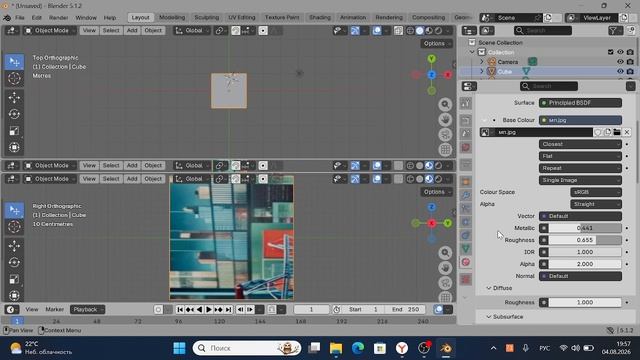Viewport: 640px width, 360px height.
Task: Switch the top viewport to rendered shading
Action: (x=438, y=31)
